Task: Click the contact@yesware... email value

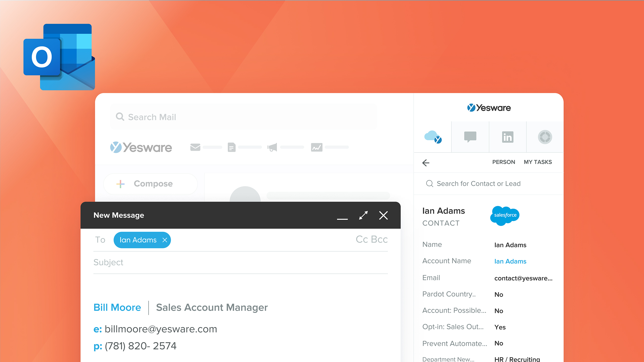Action: click(523, 278)
